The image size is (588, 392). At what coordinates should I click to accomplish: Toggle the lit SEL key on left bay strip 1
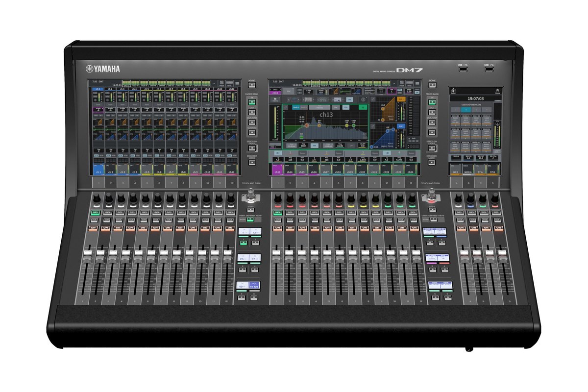coord(96,213)
